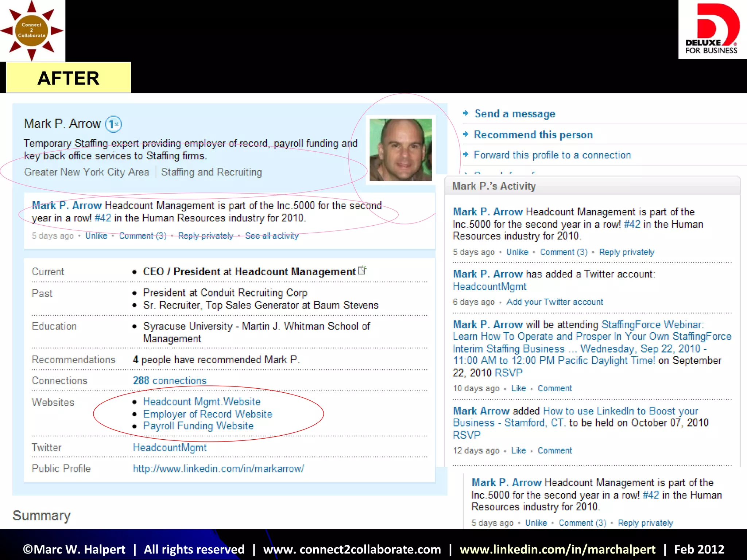Click the yellow AFTER label box
The image size is (747, 560).
click(69, 78)
